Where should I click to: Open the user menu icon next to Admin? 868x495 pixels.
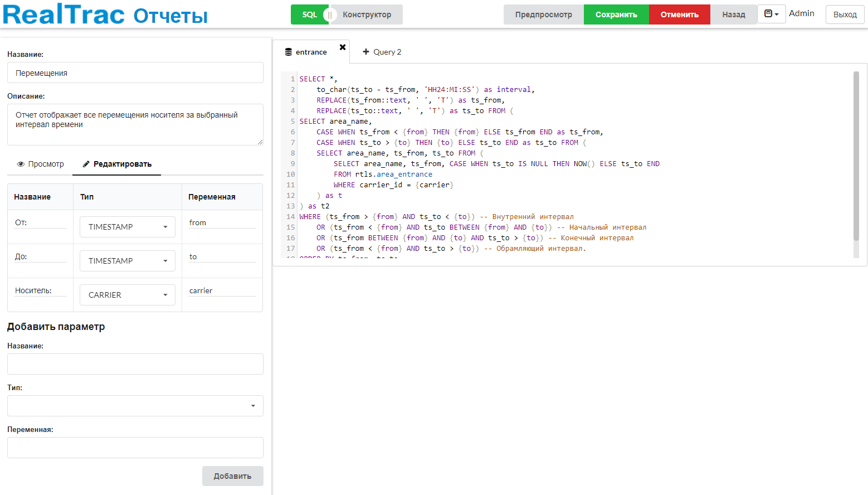pos(771,14)
